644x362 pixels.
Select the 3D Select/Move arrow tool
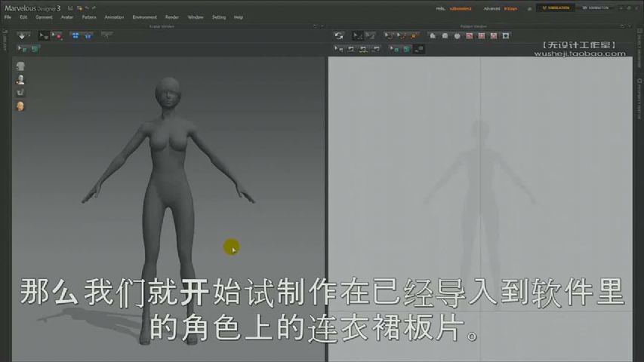pos(43,36)
